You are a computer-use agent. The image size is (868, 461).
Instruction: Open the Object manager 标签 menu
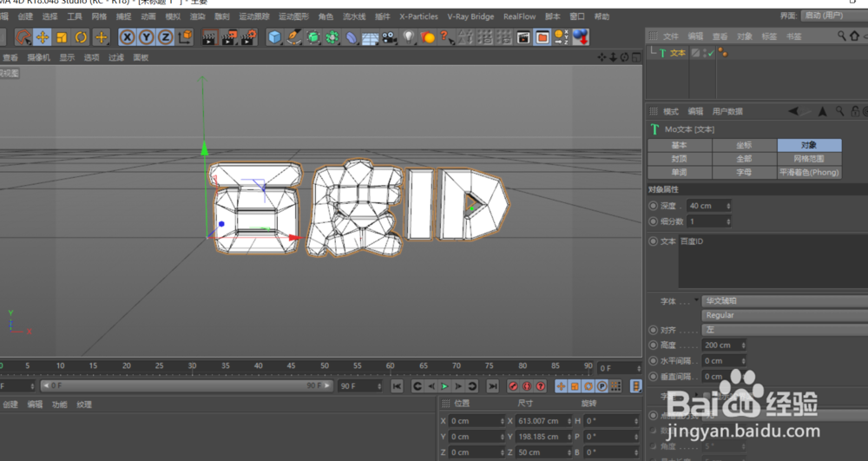[x=769, y=36]
